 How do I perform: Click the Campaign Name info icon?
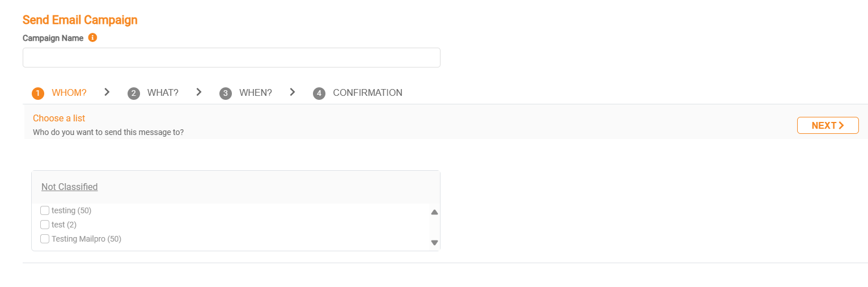[93, 38]
